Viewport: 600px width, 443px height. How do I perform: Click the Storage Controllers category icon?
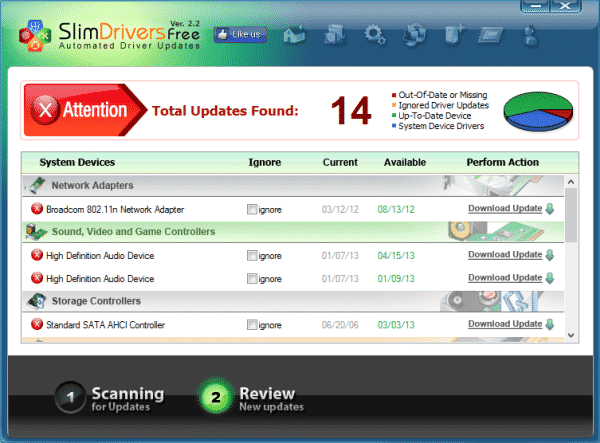point(37,301)
